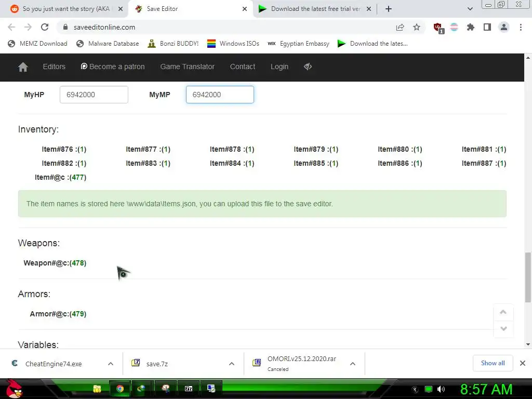Click the browser back arrow
Viewport: 532px width, 399px height.
coord(11,27)
